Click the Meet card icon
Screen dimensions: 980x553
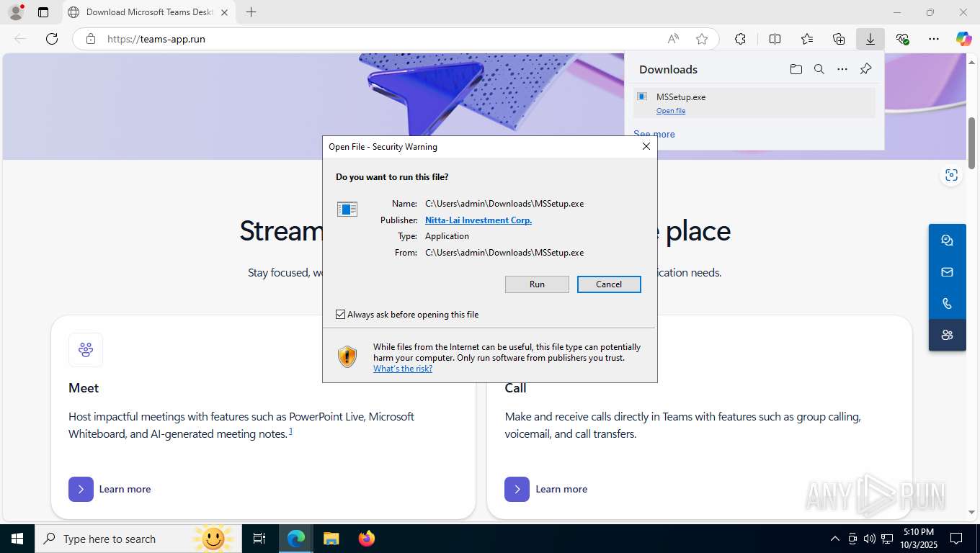(x=86, y=350)
